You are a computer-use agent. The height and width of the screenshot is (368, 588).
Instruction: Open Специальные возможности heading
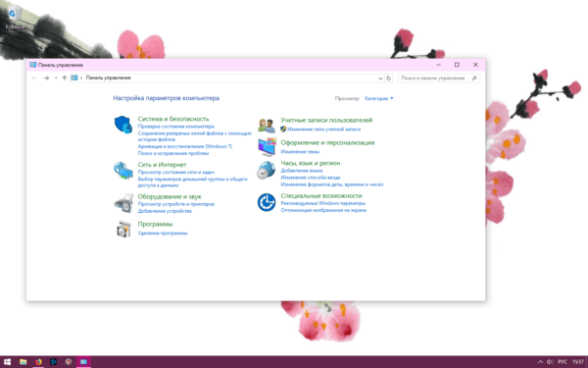click(321, 195)
